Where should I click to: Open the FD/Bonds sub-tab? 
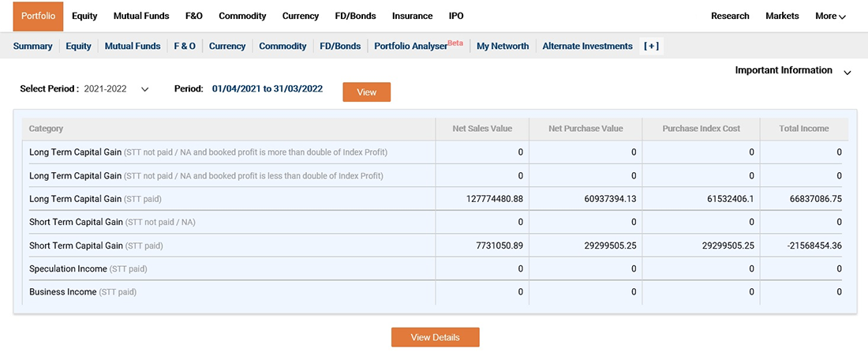pos(340,47)
